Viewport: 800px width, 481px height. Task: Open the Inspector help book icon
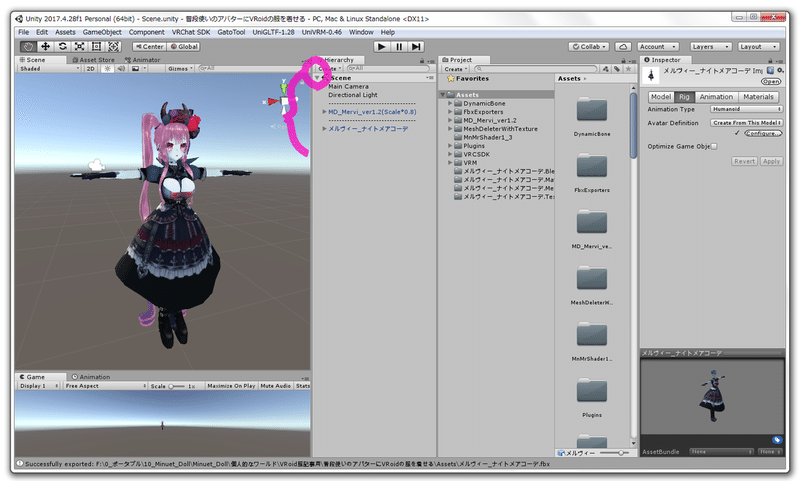[770, 70]
